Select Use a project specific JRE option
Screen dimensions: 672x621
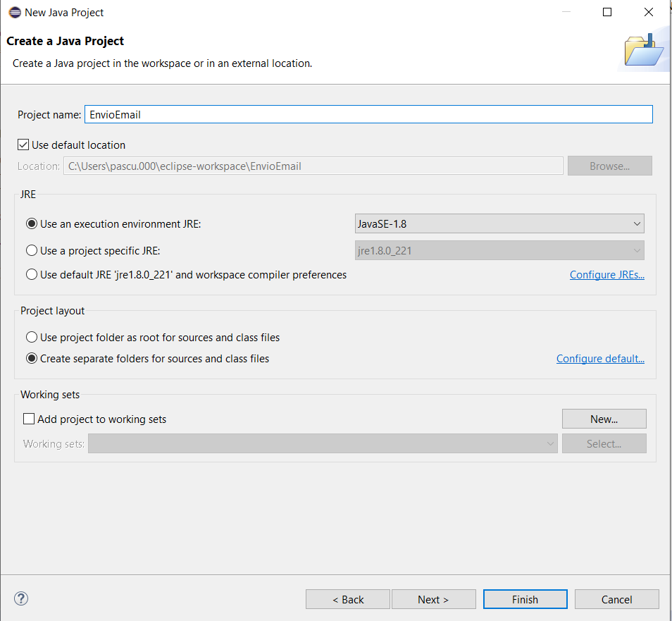(x=32, y=250)
